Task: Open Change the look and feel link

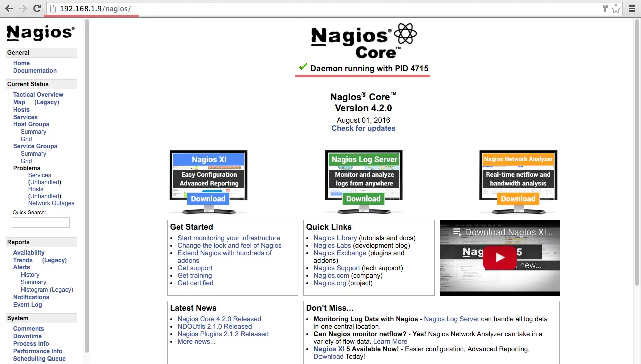Action: click(x=229, y=246)
